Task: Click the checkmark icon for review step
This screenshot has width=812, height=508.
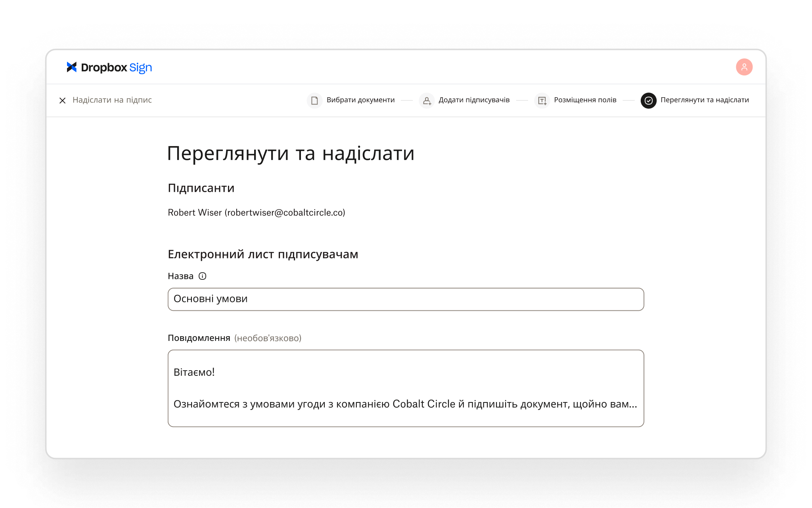Action: (649, 100)
